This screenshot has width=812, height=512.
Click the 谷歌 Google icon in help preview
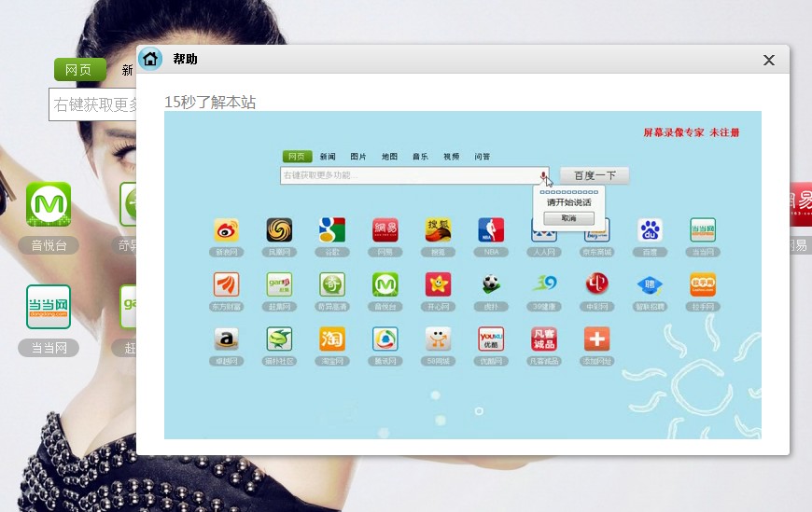tap(332, 229)
